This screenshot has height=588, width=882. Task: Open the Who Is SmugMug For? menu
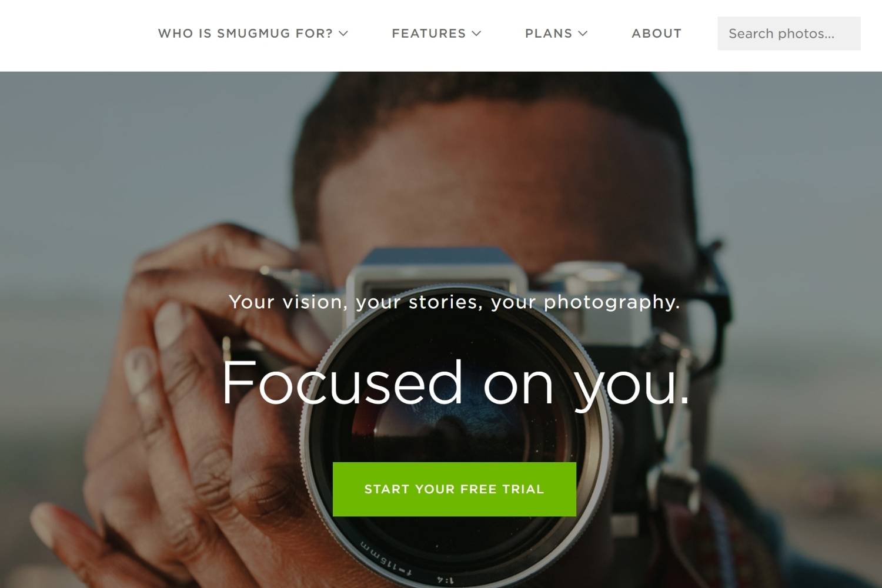click(x=253, y=34)
